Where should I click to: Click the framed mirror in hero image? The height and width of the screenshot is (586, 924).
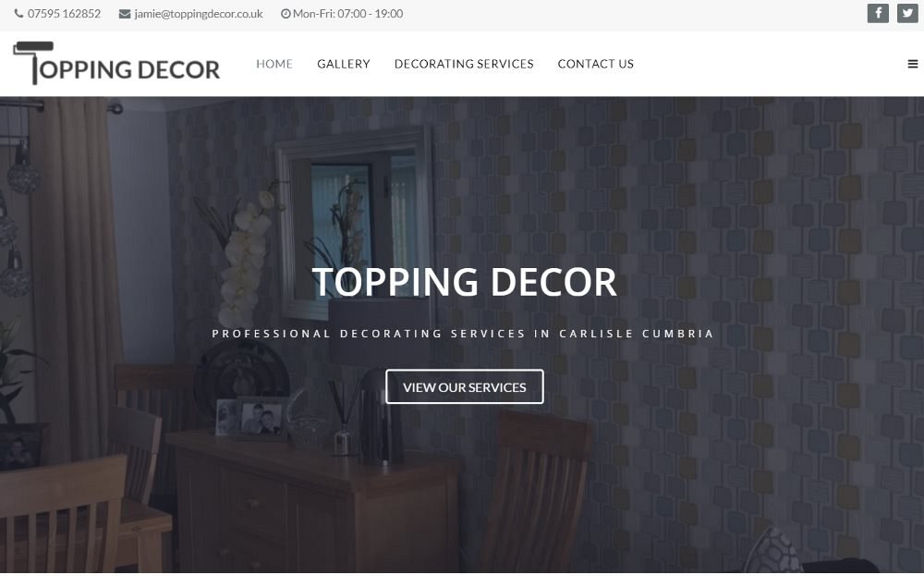356,221
